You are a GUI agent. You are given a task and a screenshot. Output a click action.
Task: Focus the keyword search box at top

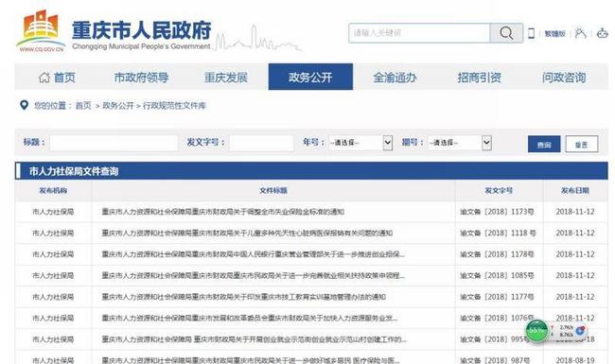pos(419,33)
